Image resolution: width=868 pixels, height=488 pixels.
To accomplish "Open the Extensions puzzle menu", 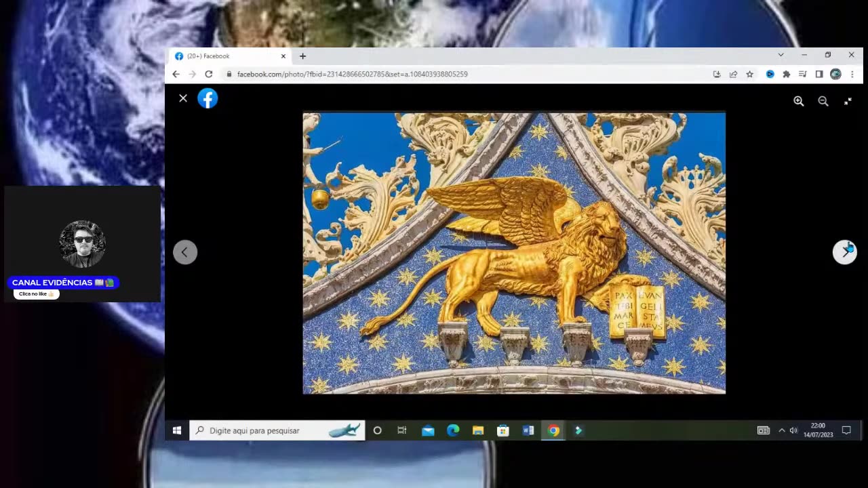I will (x=787, y=74).
